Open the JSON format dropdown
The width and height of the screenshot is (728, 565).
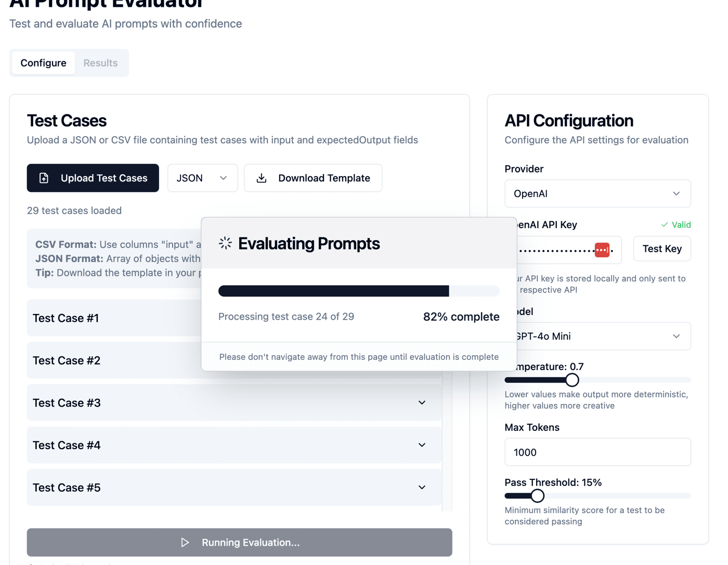203,178
